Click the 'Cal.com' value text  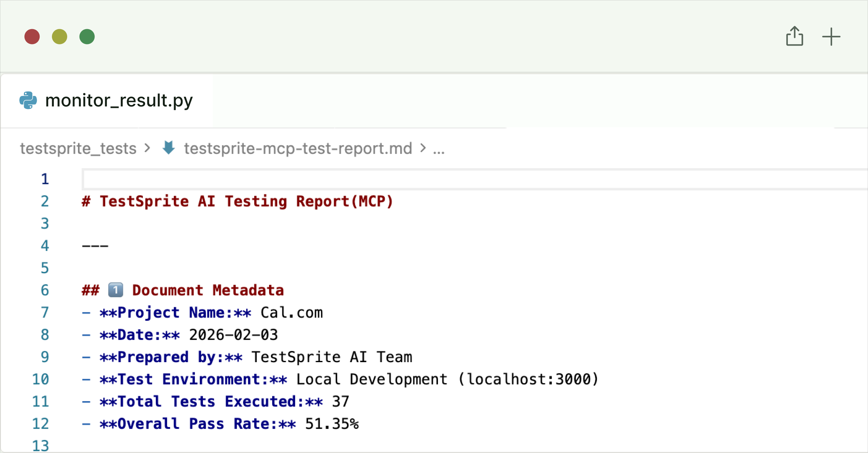click(x=292, y=312)
